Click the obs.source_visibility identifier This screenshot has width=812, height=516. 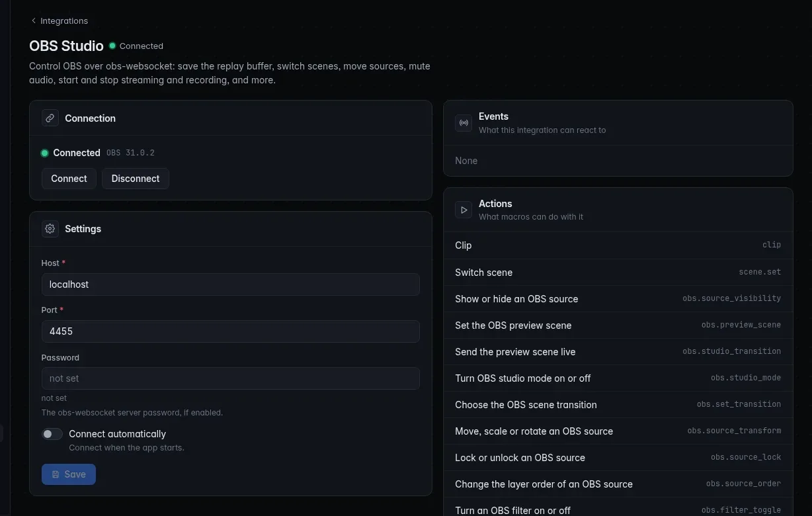coord(731,298)
